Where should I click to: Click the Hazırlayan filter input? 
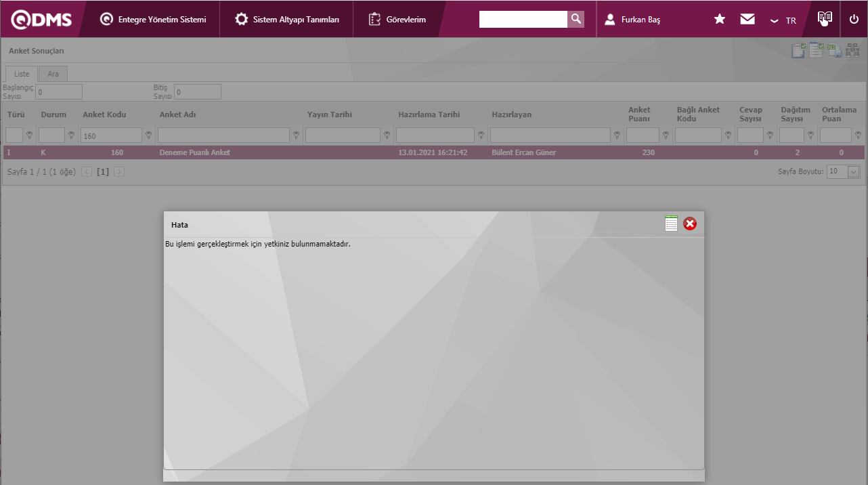pos(550,135)
